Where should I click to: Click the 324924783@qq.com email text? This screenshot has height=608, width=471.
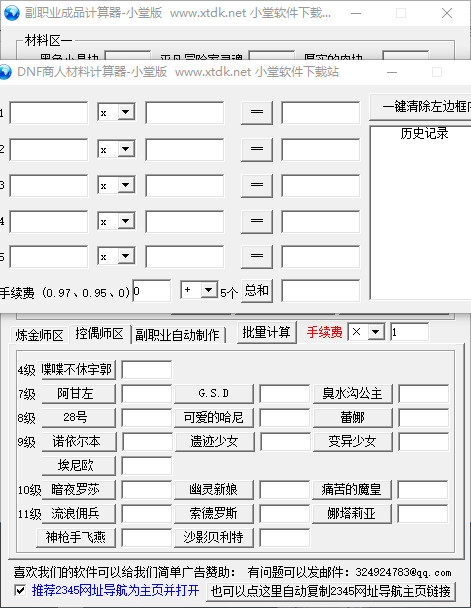[403, 572]
